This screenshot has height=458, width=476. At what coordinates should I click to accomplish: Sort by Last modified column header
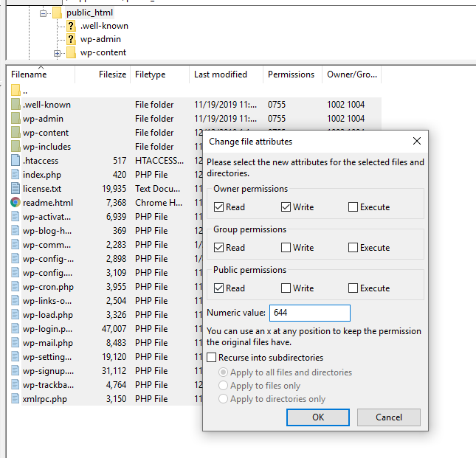220,74
